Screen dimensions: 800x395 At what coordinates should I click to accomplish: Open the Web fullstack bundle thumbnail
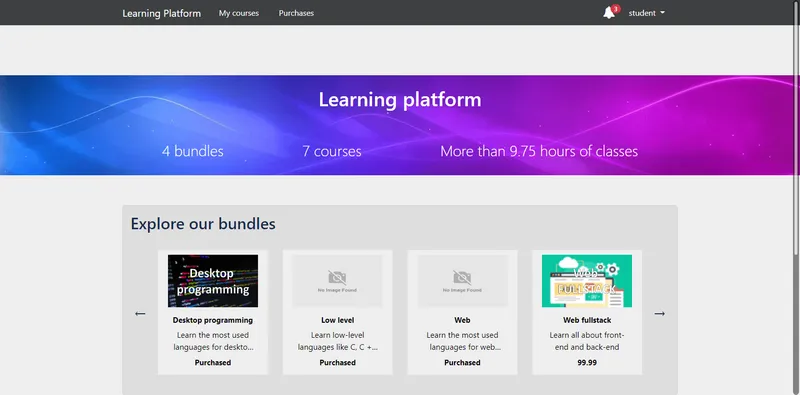point(587,281)
